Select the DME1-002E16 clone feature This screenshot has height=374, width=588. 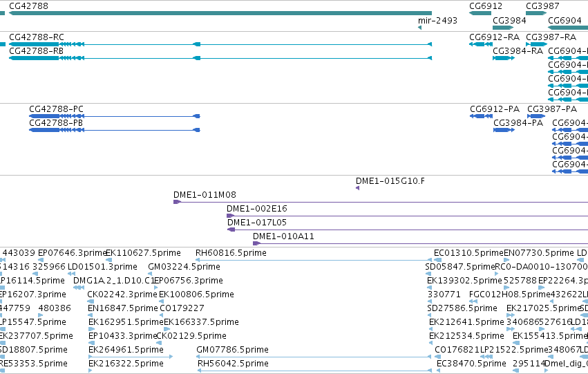click(x=407, y=216)
